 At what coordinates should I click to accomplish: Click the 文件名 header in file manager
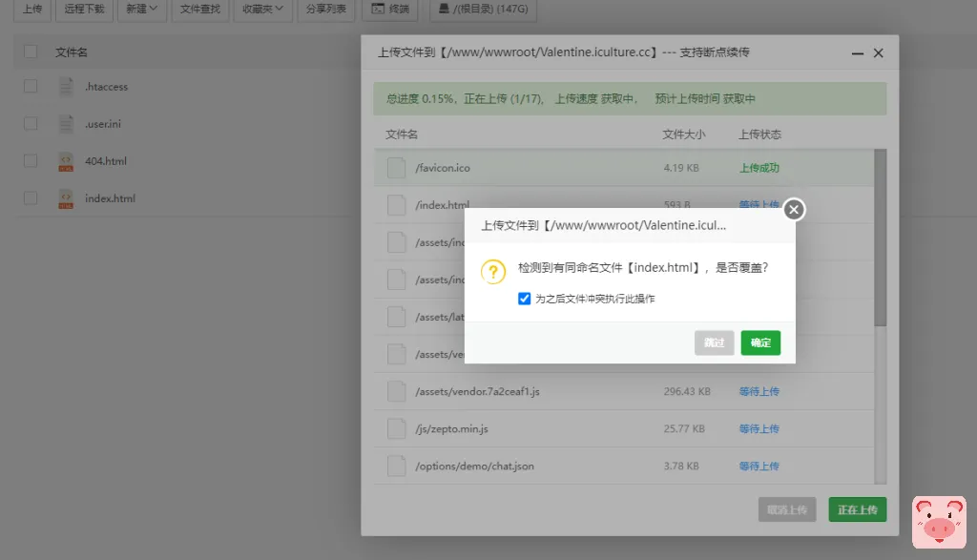point(71,52)
